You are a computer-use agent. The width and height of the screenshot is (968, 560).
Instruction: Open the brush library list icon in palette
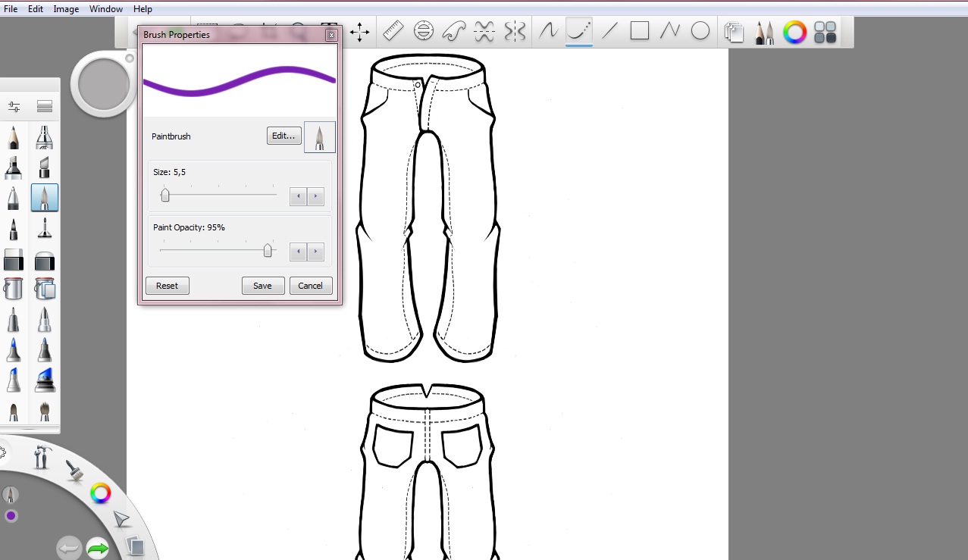point(45,106)
